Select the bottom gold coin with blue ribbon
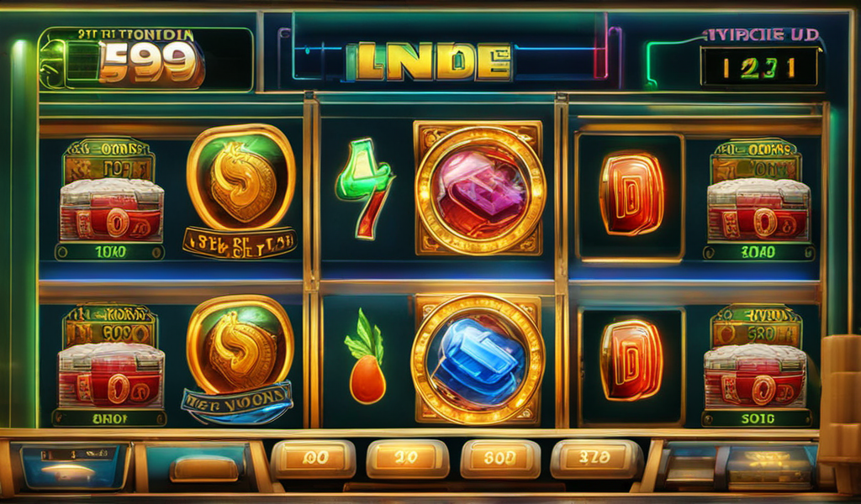 (x=240, y=360)
